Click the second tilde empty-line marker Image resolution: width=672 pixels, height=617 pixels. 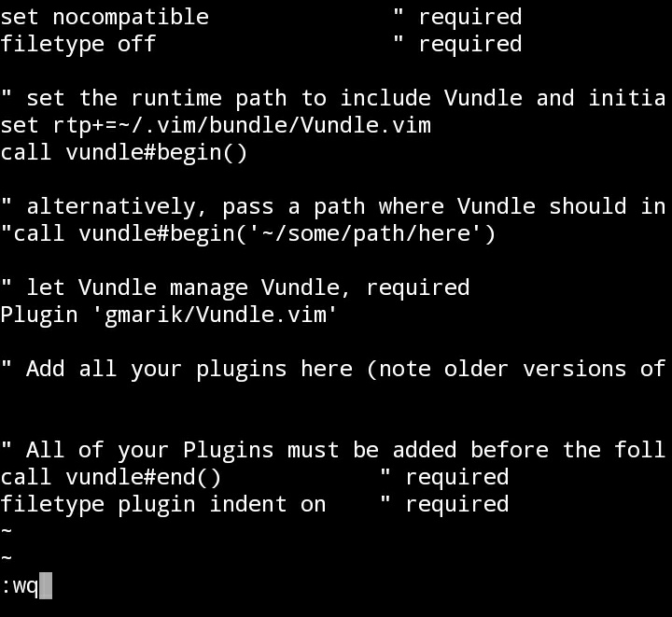[7, 558]
